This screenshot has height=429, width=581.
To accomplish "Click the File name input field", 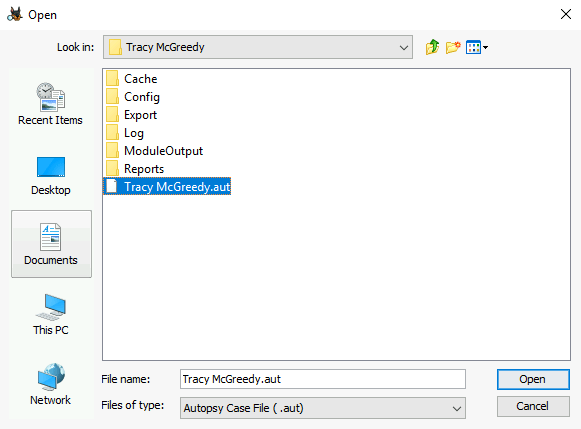I will (x=323, y=379).
